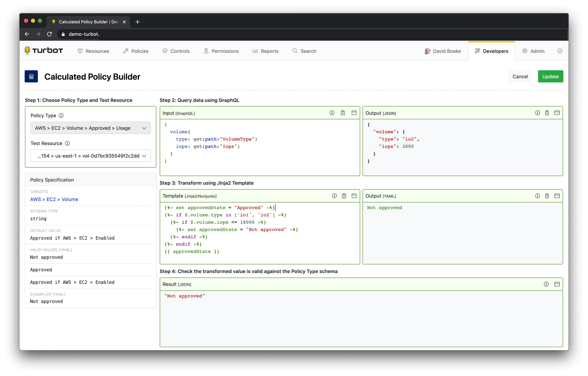Open Search in the navigation bar
This screenshot has height=376, width=588.
click(x=304, y=51)
